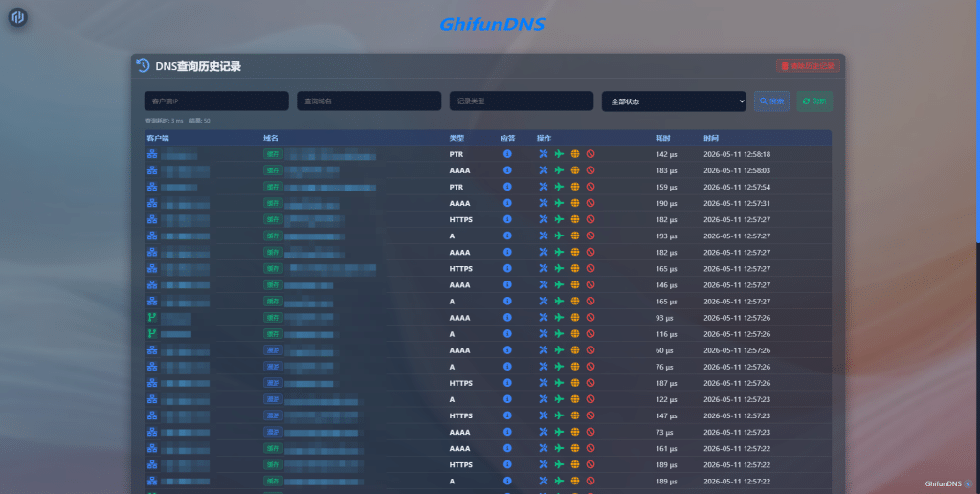Click the page scrollbar thumb on the right edge

tap(978, 120)
